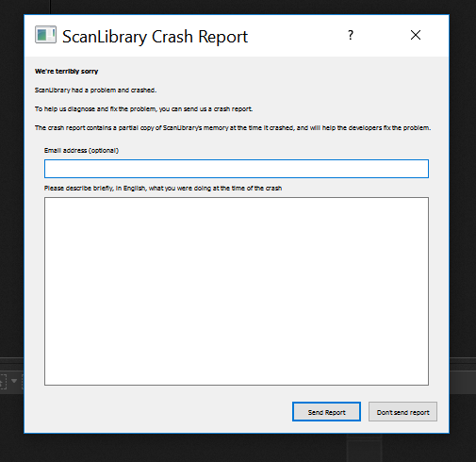This screenshot has width=476, height=462.
Task: Click the small dropdown arrow in background window
Action: pos(14,381)
